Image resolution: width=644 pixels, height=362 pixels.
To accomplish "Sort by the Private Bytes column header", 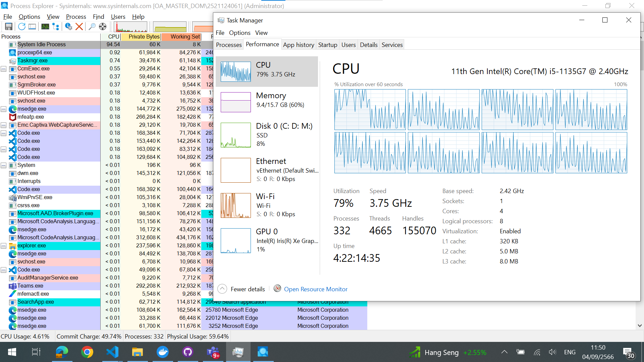I will [144, 37].
